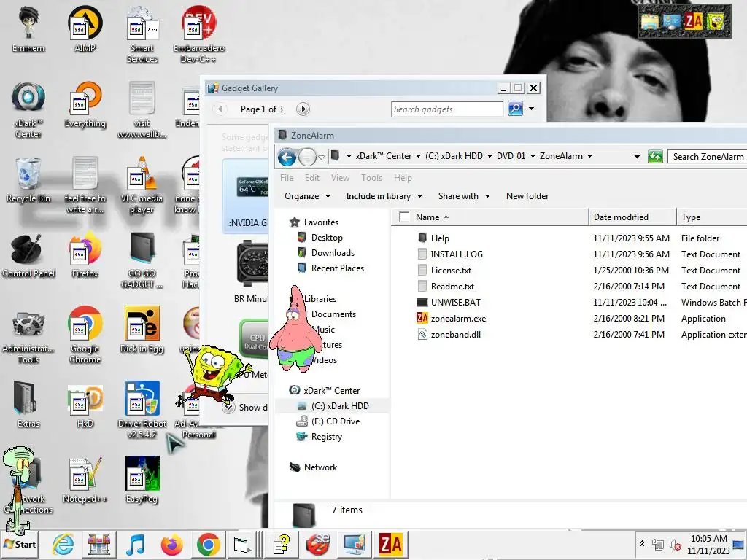Viewport: 747px width, 560px height.
Task: Open Smart Services desktop icon
Action: coord(142,35)
